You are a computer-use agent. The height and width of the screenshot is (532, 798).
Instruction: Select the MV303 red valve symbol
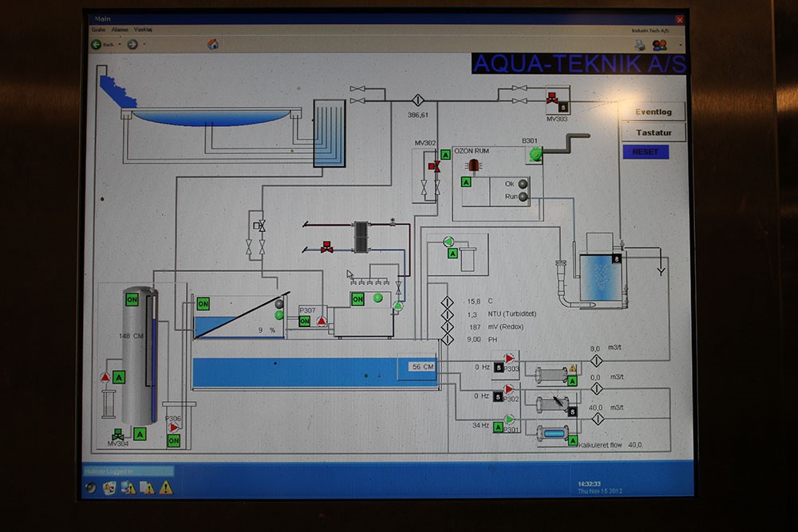(551, 97)
